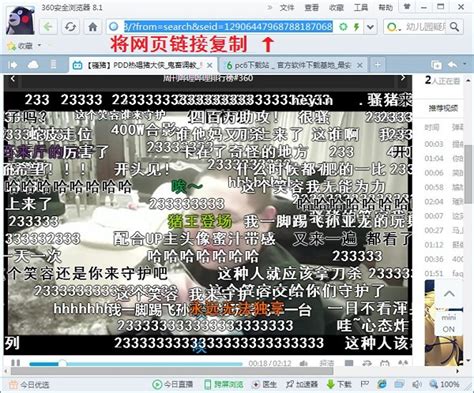Click the undo closed tab arrow
This screenshot has height=393, width=474.
(453, 64)
